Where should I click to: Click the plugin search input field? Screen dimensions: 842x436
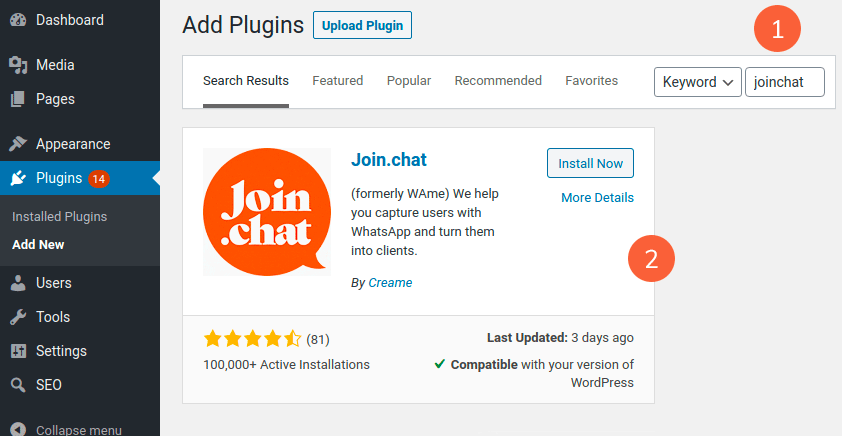coord(784,82)
